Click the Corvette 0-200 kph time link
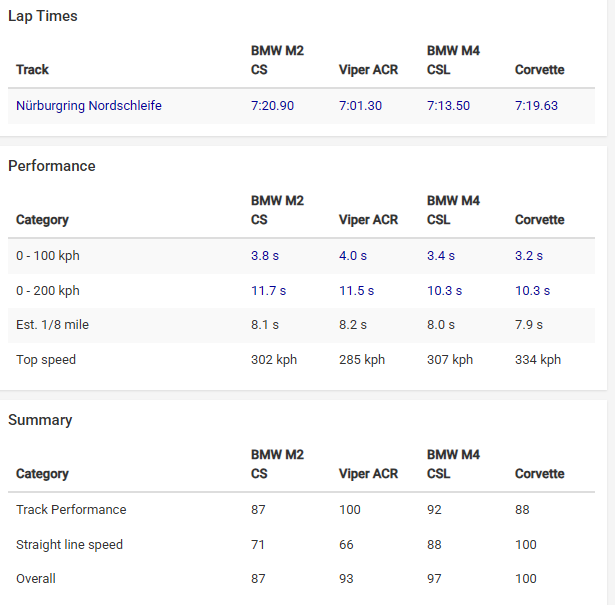This screenshot has width=615, height=605. (x=532, y=291)
